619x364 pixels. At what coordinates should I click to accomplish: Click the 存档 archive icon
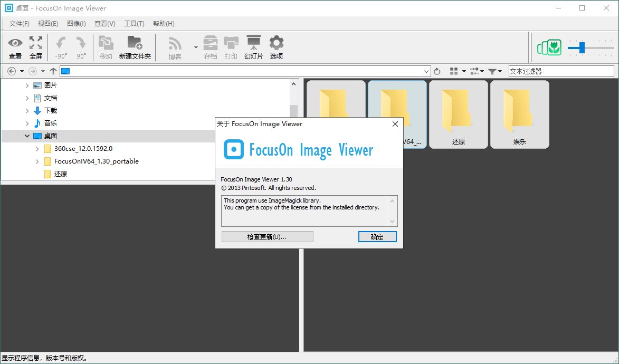click(211, 47)
